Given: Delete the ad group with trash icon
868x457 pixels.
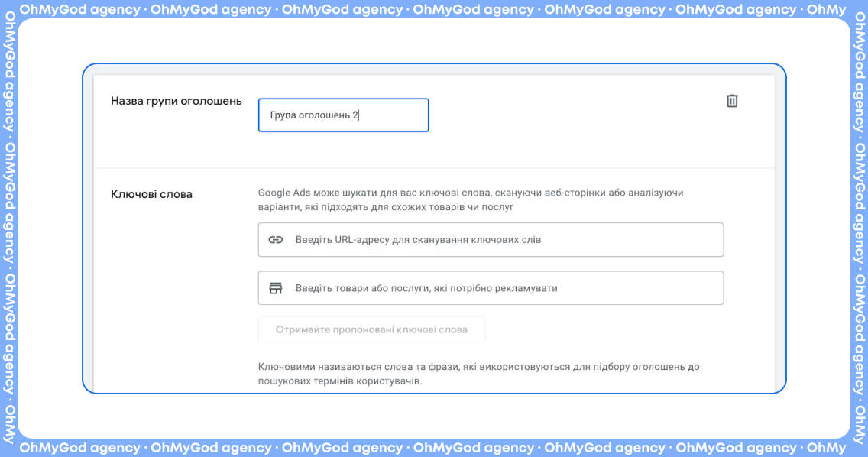Looking at the screenshot, I should pyautogui.click(x=731, y=101).
